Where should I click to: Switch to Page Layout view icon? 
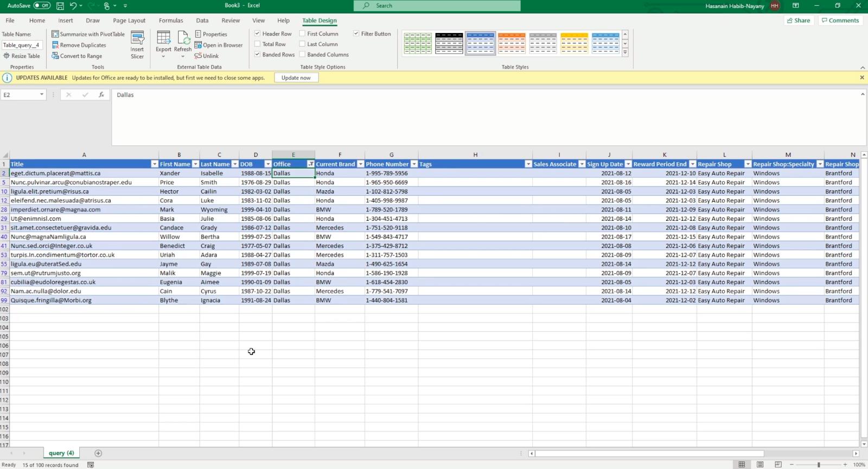pyautogui.click(x=760, y=465)
